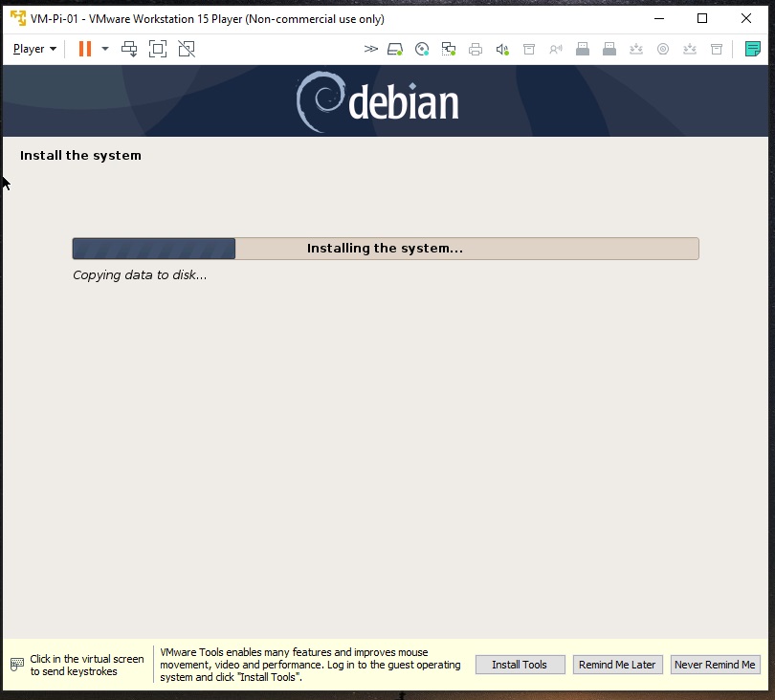
Task: Open the green notes message icon
Action: 752,49
